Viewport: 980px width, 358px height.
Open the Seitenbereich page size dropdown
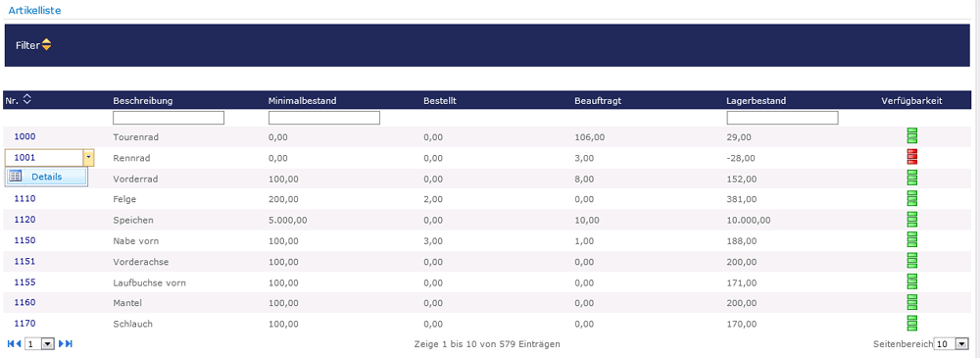(962, 344)
